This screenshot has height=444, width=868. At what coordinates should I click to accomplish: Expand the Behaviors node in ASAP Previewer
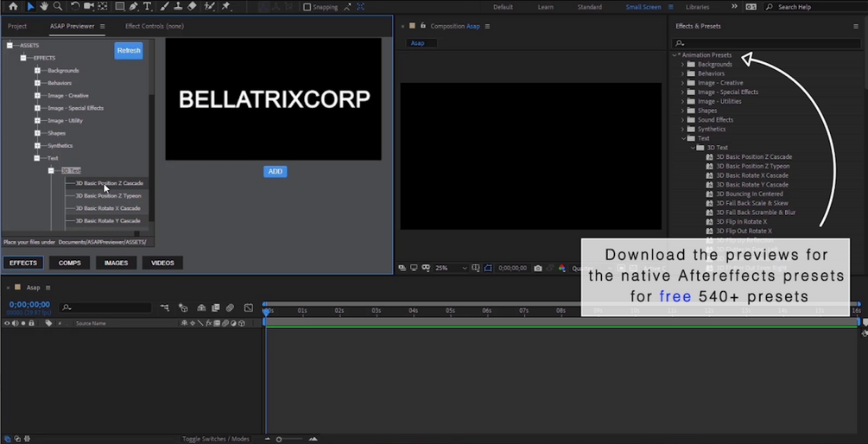[x=37, y=83]
